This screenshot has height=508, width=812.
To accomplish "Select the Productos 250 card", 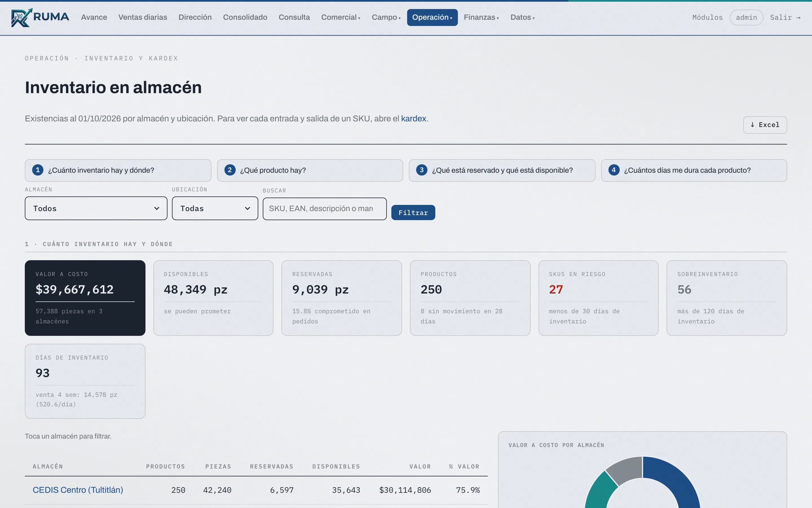I will click(x=470, y=298).
